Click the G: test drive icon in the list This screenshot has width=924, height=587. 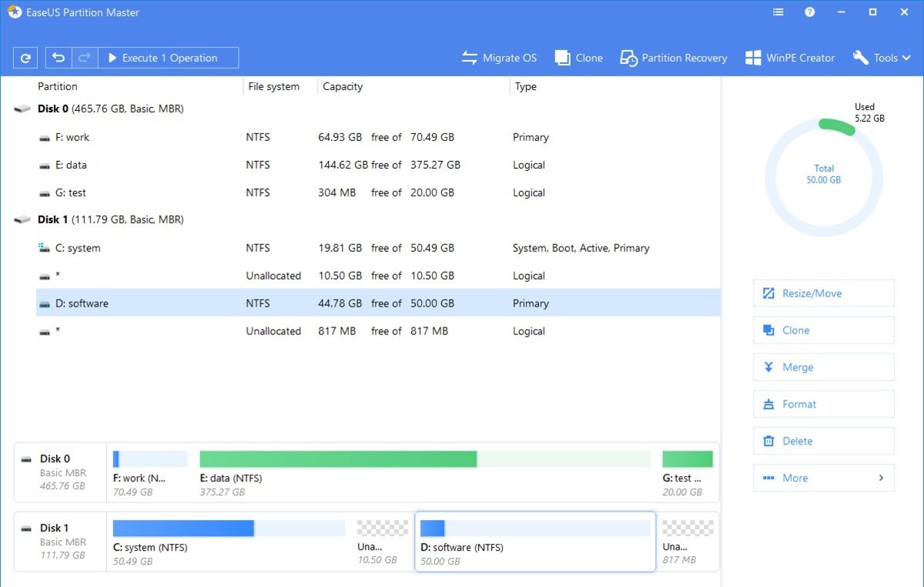pyautogui.click(x=45, y=193)
